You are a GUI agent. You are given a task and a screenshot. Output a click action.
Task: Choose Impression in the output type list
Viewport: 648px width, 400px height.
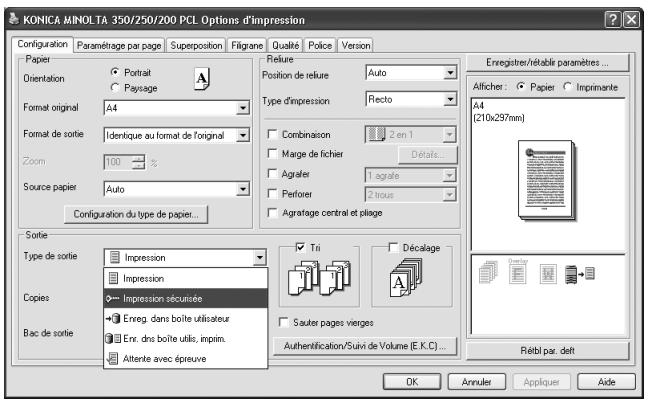[186, 278]
